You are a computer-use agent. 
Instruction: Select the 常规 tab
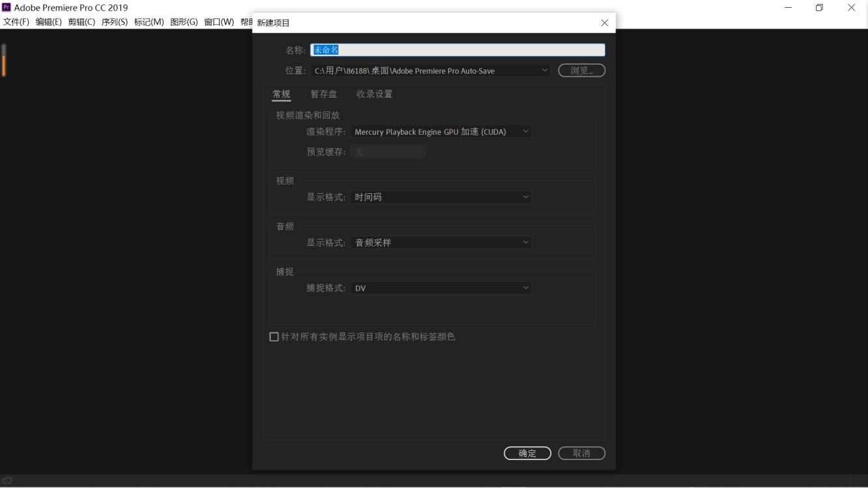pos(281,94)
